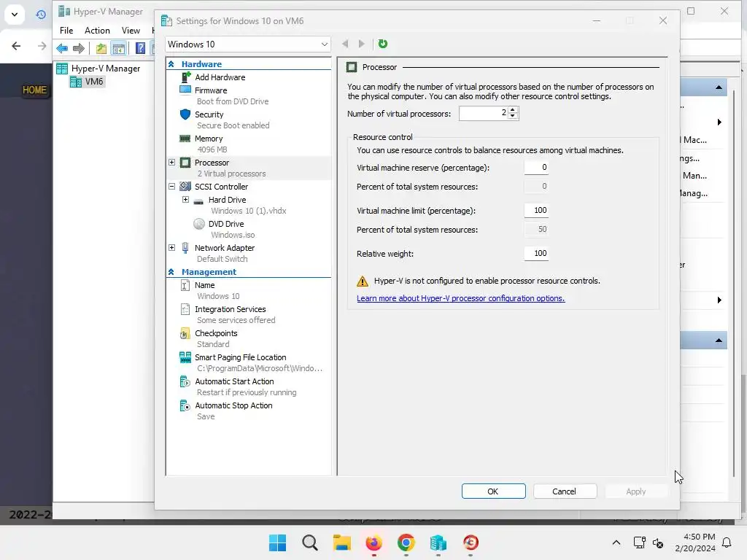Click the previous VM arrow in settings toolbar

coord(345,44)
